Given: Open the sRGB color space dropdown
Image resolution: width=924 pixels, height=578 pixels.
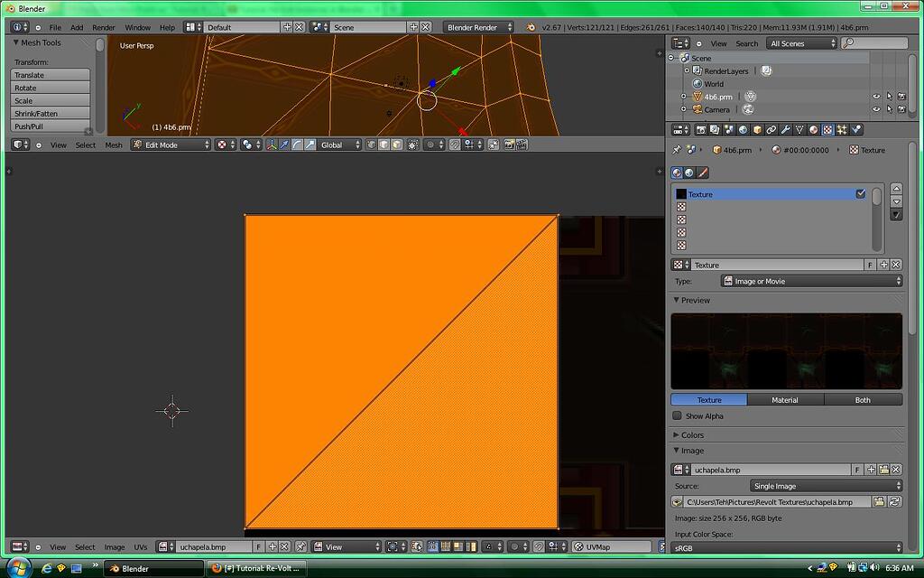Looking at the screenshot, I should (787, 548).
